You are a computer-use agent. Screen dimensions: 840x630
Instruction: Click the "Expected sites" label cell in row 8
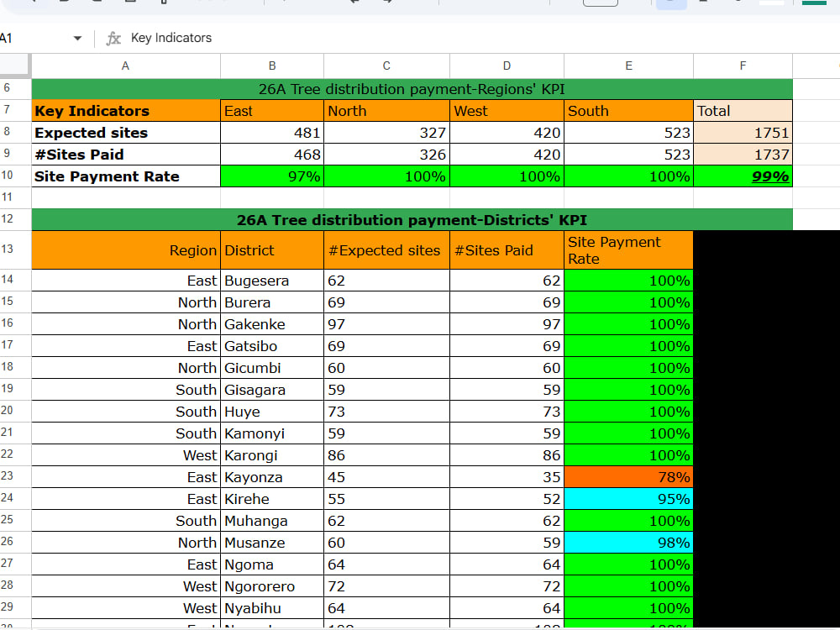[x=126, y=133]
